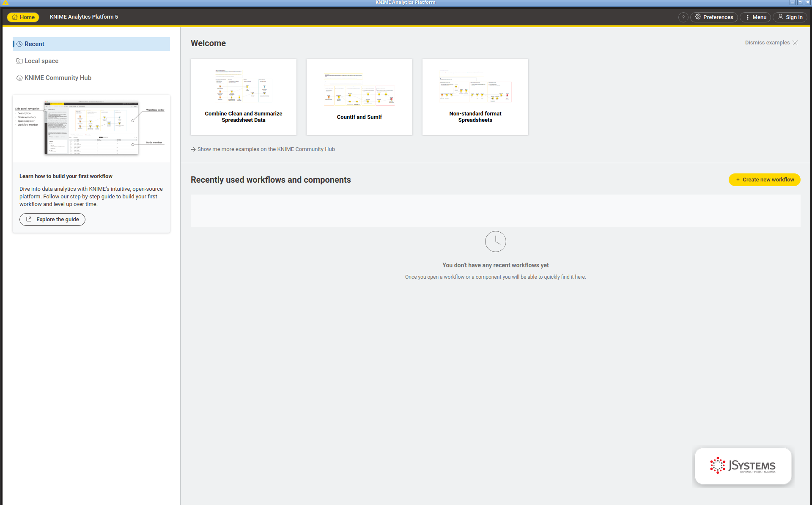The image size is (812, 505).
Task: Dismiss the example workflows
Action: 771,43
